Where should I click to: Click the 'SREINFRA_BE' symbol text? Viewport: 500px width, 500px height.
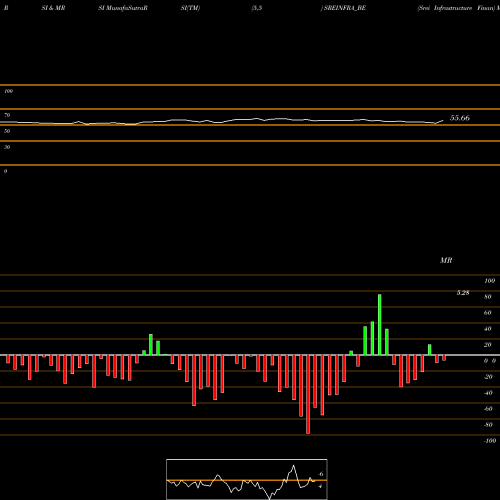345,8
